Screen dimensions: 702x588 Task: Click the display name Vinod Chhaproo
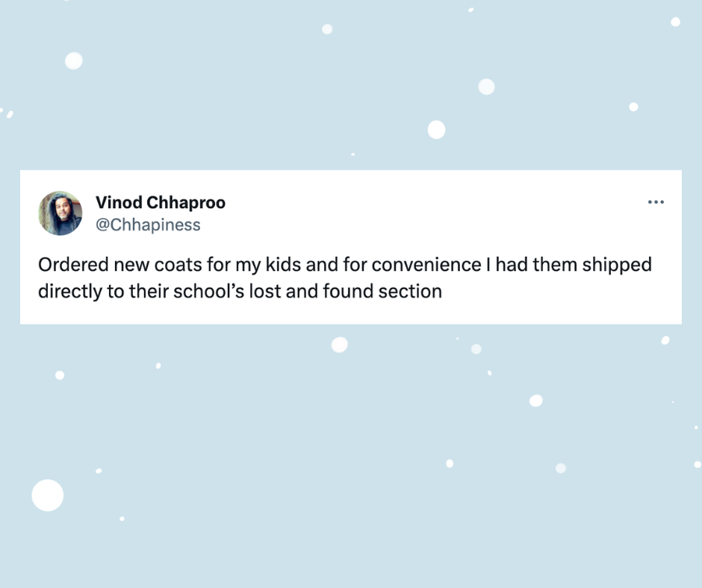pos(160,202)
